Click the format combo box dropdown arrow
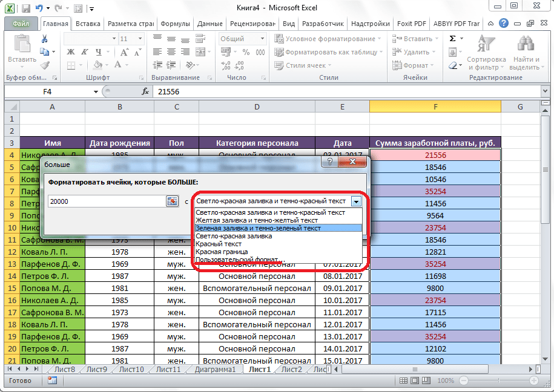Viewport: 554px width, 392px height. coord(357,201)
